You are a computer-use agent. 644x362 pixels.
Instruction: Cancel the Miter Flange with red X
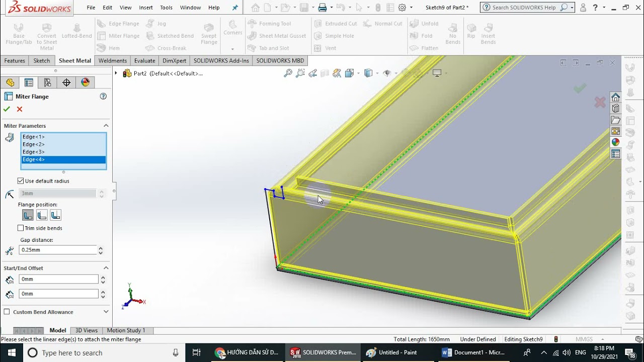20,109
